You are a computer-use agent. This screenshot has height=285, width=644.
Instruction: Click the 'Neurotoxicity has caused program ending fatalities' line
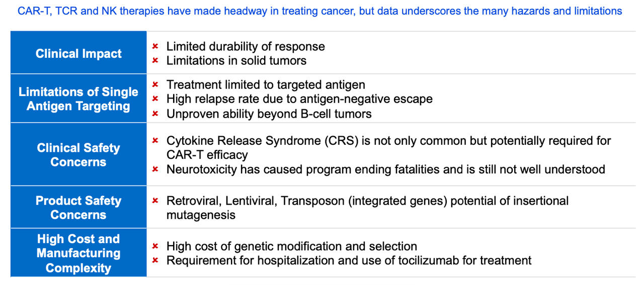point(385,169)
